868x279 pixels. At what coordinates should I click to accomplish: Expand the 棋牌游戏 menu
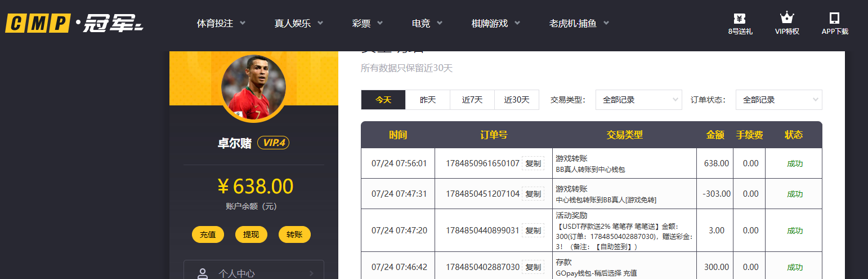496,23
